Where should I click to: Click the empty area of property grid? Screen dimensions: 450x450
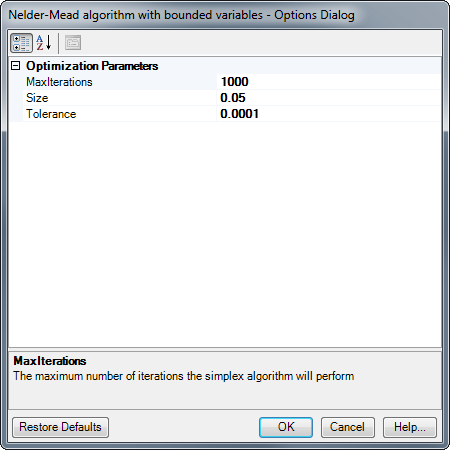[225, 233]
